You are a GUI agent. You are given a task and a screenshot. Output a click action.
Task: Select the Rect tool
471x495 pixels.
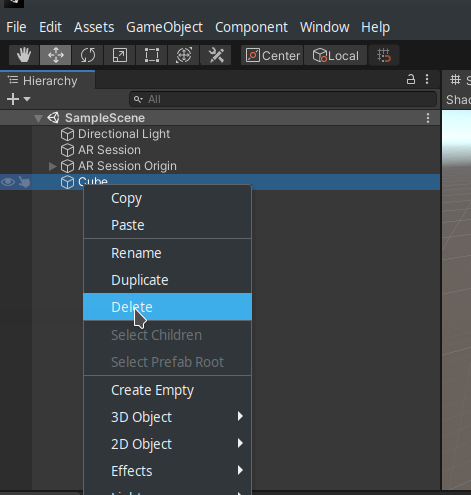(x=152, y=55)
